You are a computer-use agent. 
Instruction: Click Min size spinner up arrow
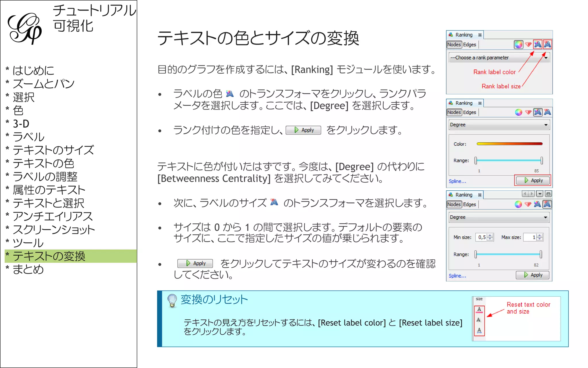pyautogui.click(x=490, y=235)
